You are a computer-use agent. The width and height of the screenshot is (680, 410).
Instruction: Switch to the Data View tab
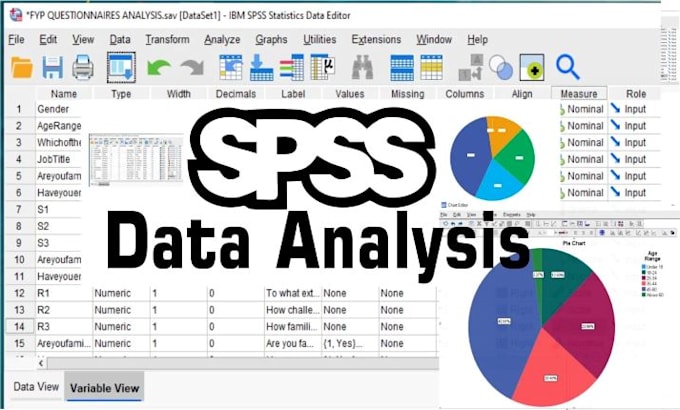(x=36, y=387)
